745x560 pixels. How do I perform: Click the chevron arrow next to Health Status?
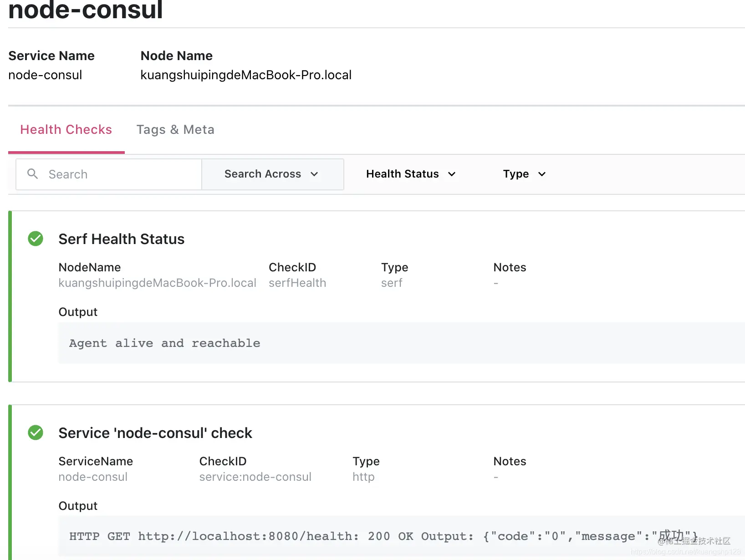452,174
